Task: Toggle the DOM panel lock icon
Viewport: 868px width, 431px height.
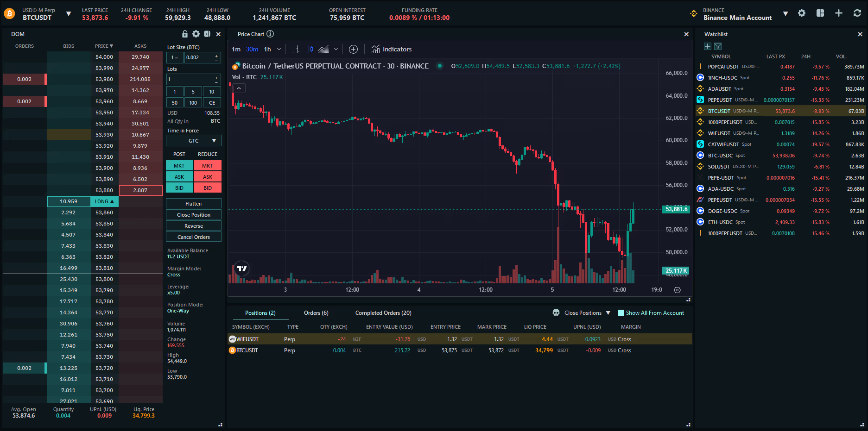Action: (185, 34)
